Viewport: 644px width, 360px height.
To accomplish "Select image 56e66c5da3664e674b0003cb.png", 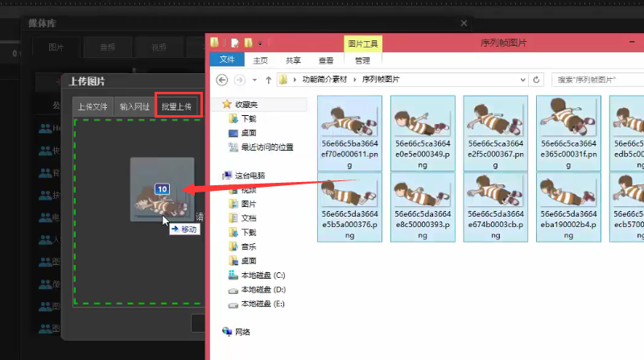I will click(x=495, y=207).
